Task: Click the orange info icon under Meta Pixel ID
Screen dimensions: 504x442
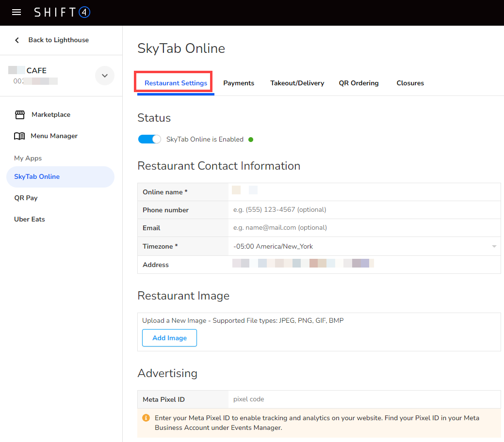Action: click(x=146, y=418)
